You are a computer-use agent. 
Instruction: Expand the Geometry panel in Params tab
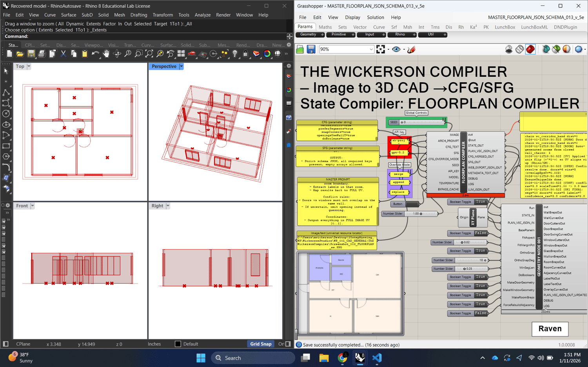pyautogui.click(x=310, y=34)
